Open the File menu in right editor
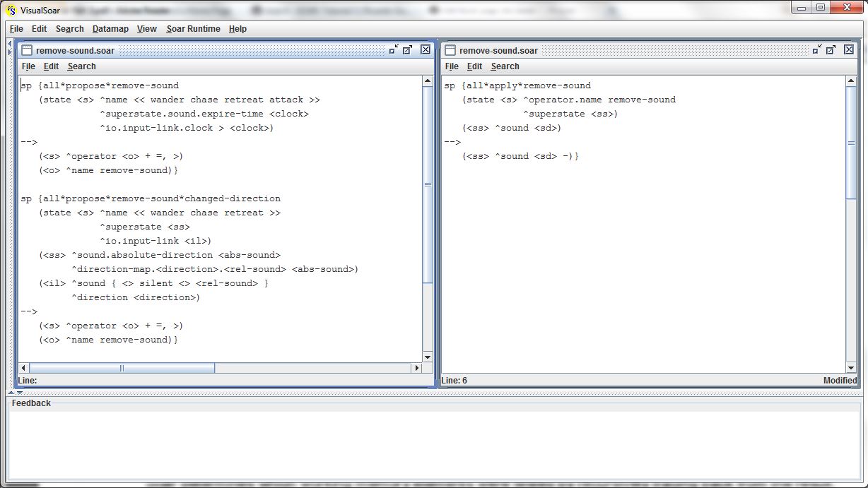 click(x=452, y=66)
